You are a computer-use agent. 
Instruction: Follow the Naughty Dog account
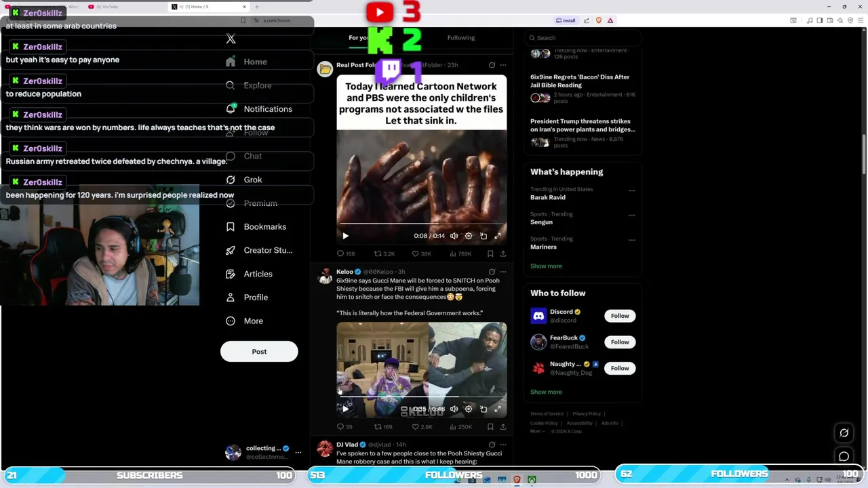pos(620,368)
